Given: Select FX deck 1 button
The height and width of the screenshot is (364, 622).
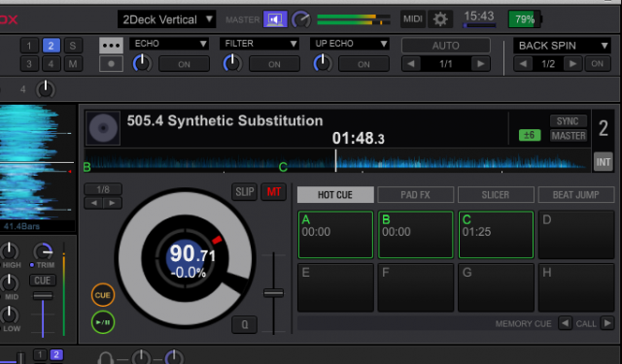Looking at the screenshot, I should tap(29, 46).
